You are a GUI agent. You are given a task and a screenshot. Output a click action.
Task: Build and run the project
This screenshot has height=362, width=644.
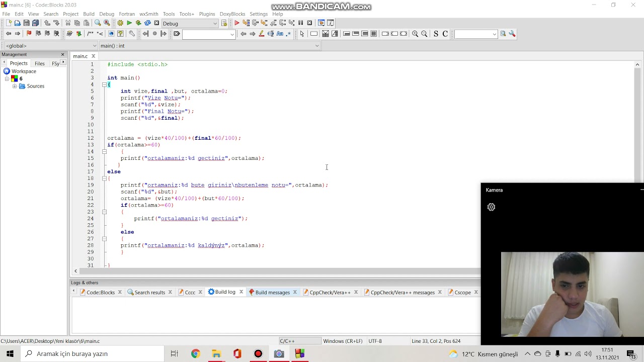click(138, 23)
